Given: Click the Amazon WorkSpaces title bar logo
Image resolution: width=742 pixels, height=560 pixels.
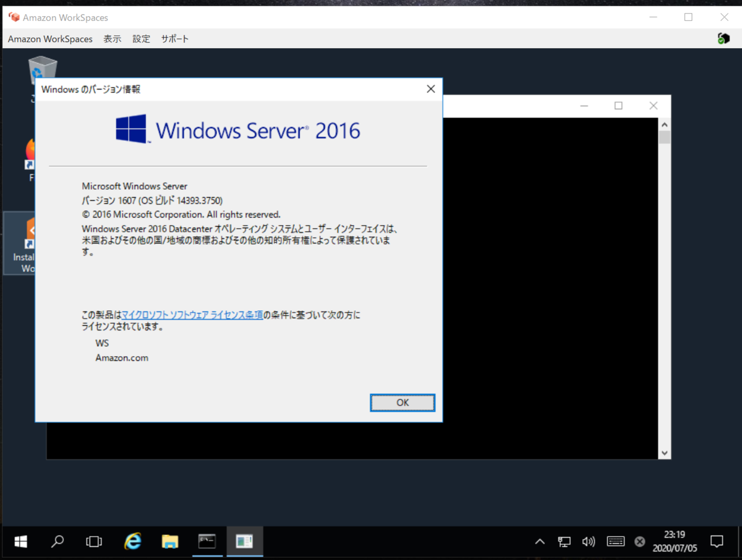Looking at the screenshot, I should [x=14, y=17].
